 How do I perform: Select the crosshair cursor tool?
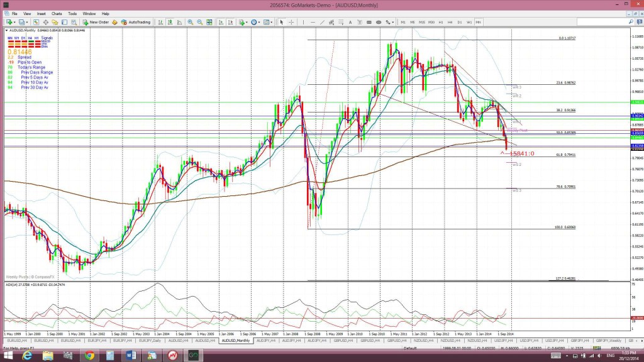pyautogui.click(x=291, y=22)
